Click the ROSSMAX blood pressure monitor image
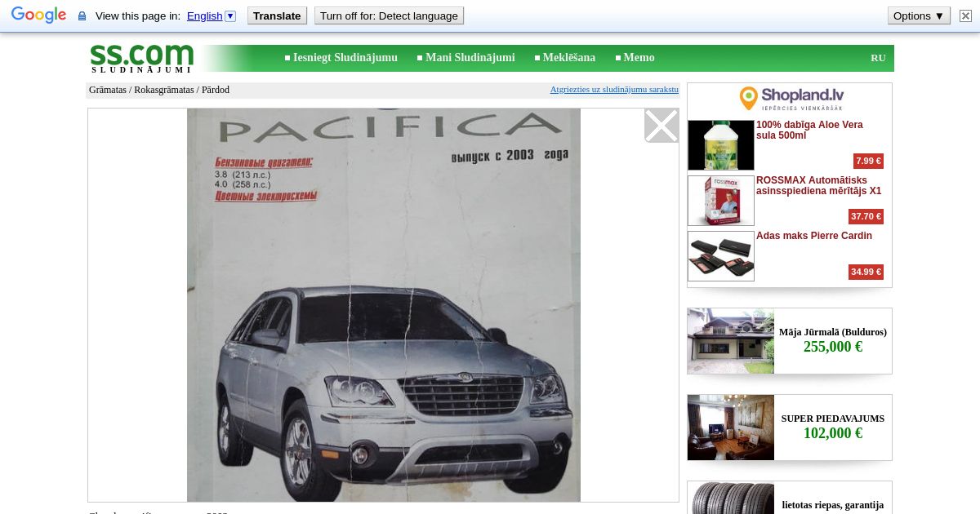 pyautogui.click(x=721, y=201)
